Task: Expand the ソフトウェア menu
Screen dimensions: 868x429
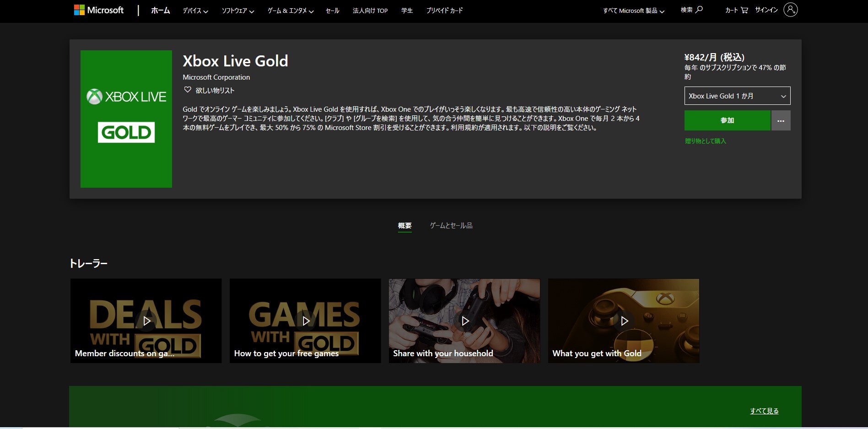Action: 238,11
